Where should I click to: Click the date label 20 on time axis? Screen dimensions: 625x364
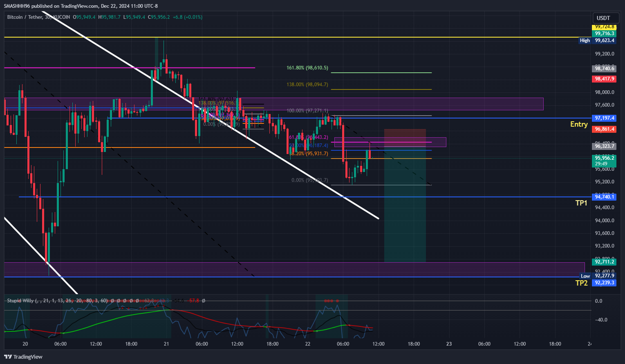(x=25, y=344)
